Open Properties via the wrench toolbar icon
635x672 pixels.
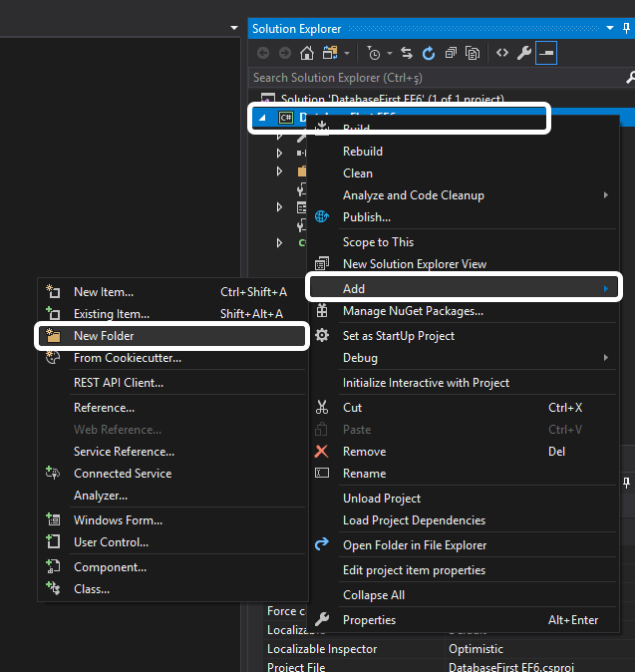[524, 53]
